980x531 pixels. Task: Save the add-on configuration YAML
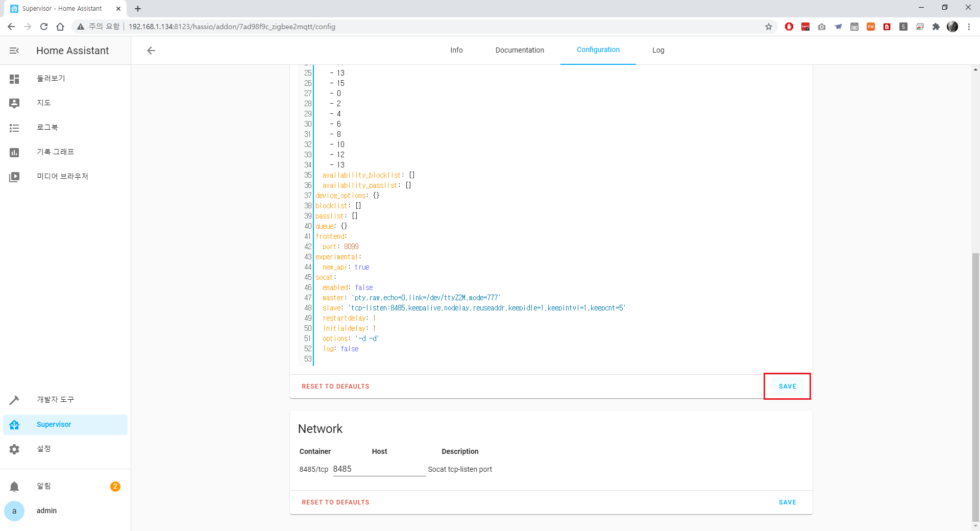coord(788,387)
